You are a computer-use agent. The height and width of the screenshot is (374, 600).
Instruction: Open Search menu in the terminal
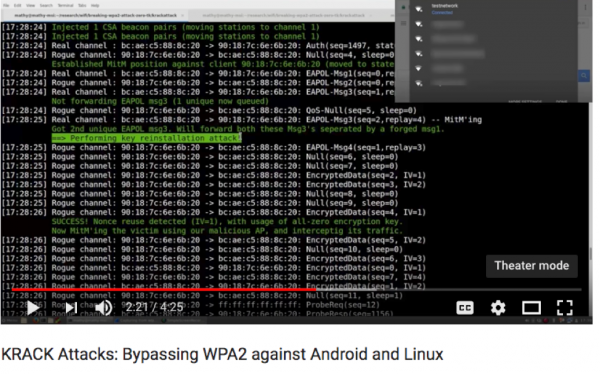[x=46, y=5]
